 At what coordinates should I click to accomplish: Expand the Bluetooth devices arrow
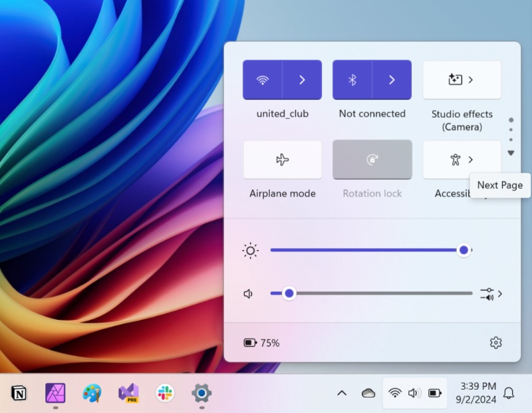point(392,80)
